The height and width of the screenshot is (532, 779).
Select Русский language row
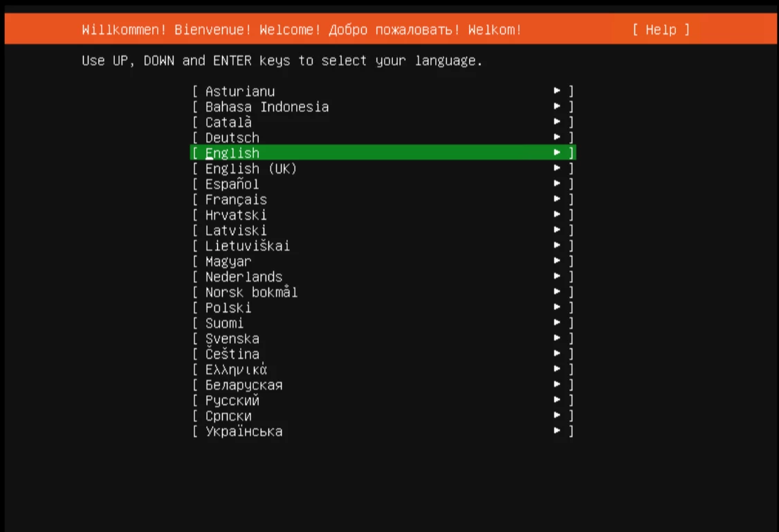click(383, 400)
